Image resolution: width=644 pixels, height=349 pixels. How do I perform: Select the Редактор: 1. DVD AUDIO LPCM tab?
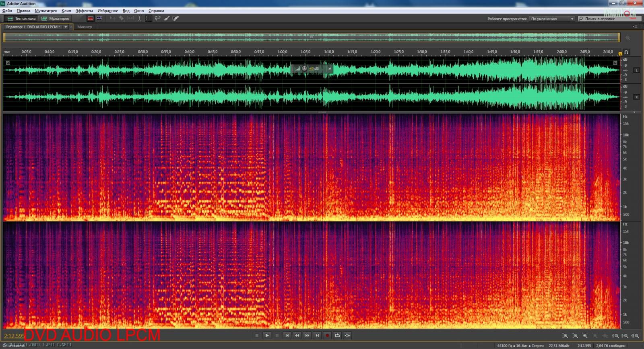33,27
